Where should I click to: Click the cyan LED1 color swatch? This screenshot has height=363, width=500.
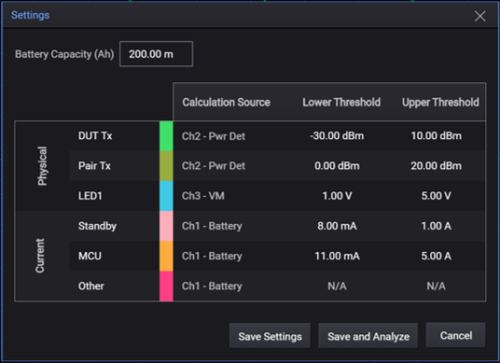(166, 196)
